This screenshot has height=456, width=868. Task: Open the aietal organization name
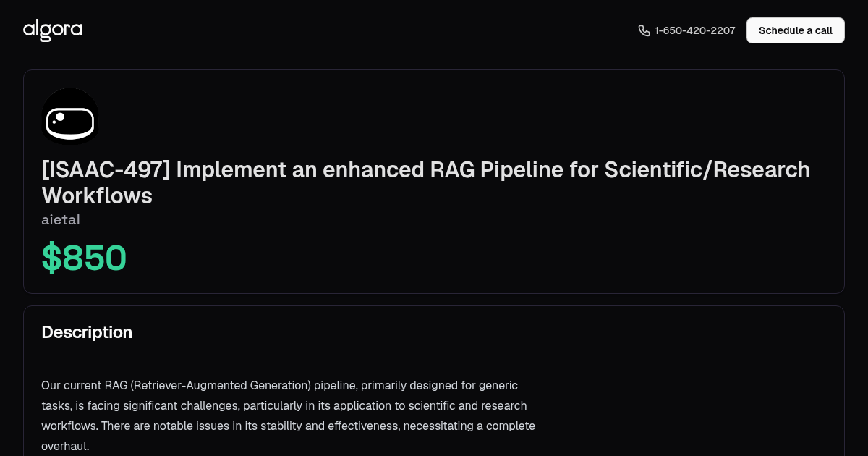tap(61, 219)
